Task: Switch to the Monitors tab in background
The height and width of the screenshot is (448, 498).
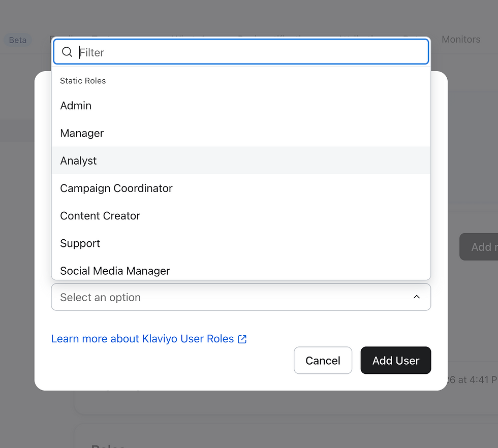Action: click(461, 40)
